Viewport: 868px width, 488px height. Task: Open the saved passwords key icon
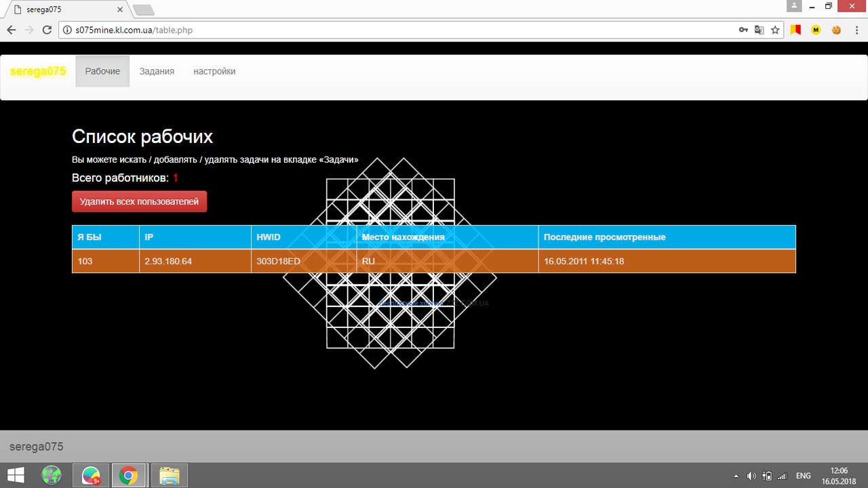click(744, 30)
